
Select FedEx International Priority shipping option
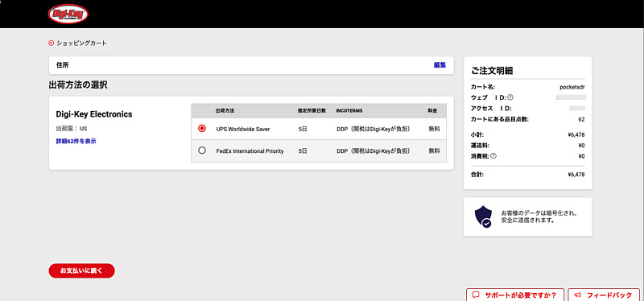point(202,150)
